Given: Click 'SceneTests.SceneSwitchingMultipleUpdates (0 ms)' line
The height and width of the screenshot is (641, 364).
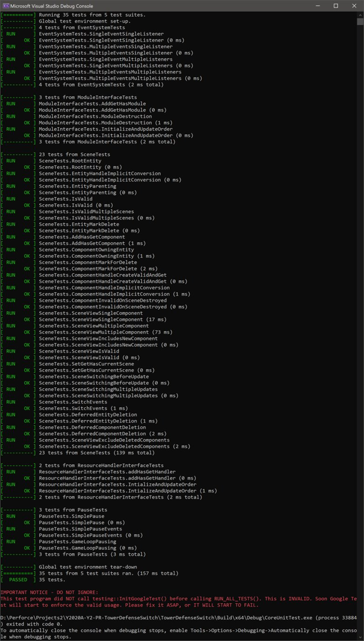Looking at the screenshot, I should tap(109, 396).
